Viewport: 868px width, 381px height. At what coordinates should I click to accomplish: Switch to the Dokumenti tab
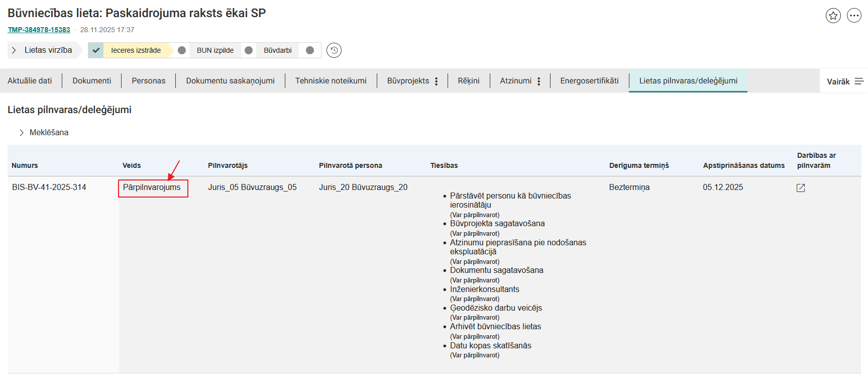pyautogui.click(x=91, y=81)
